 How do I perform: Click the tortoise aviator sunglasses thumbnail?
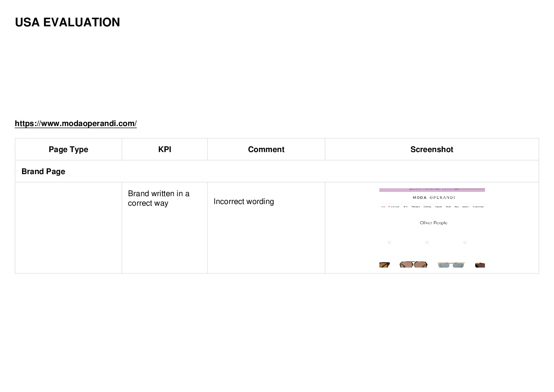coord(413,264)
